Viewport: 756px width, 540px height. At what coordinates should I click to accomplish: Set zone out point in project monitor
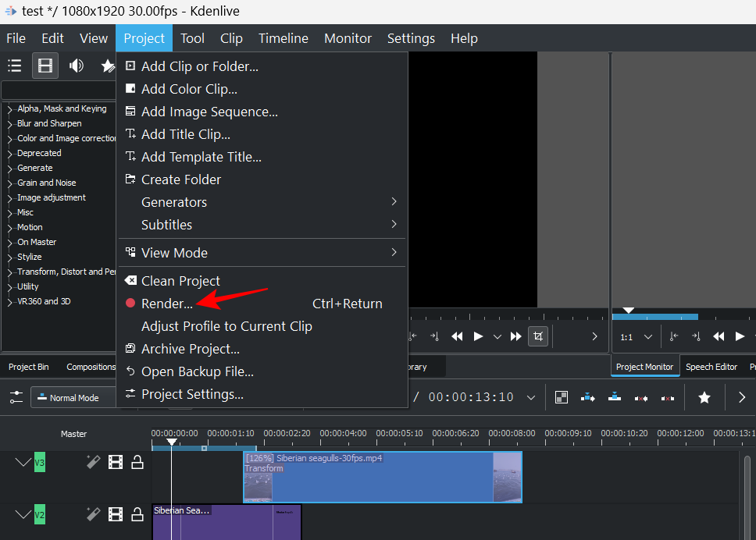coord(696,336)
